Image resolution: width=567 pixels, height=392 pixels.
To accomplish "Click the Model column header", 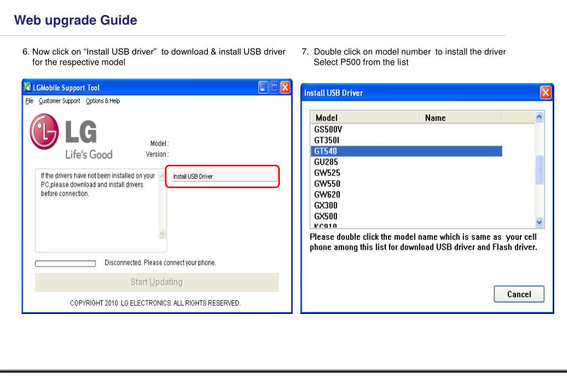I will pos(365,118).
